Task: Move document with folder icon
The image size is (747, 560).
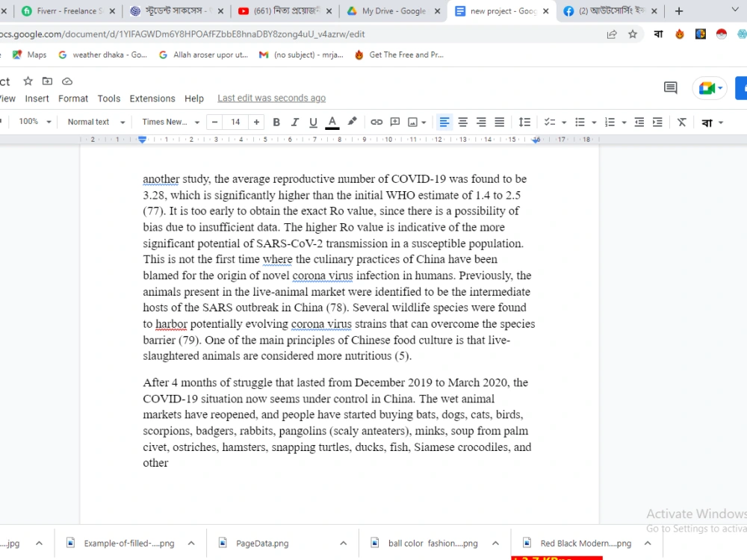Action: click(47, 81)
